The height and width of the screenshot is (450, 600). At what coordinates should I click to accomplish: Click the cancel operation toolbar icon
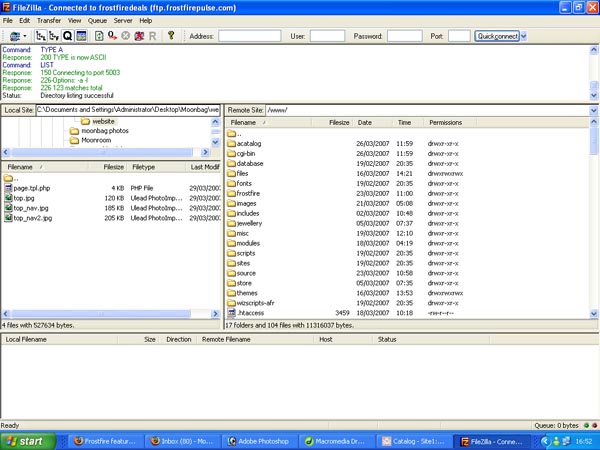coord(125,35)
